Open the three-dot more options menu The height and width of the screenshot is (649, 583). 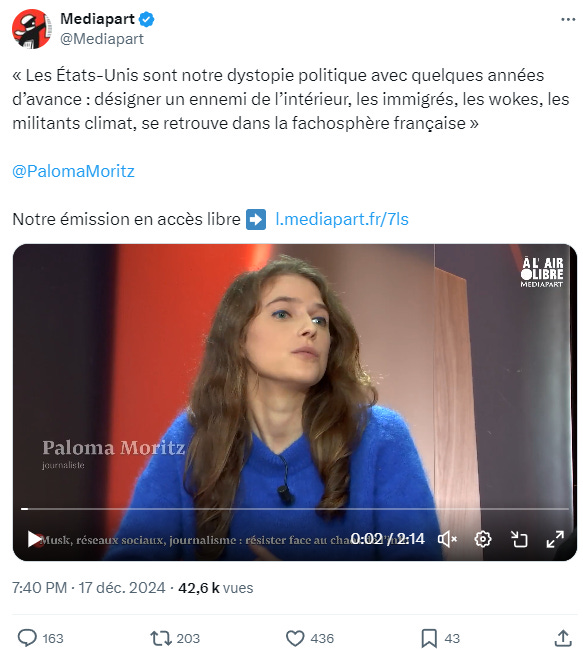568,19
